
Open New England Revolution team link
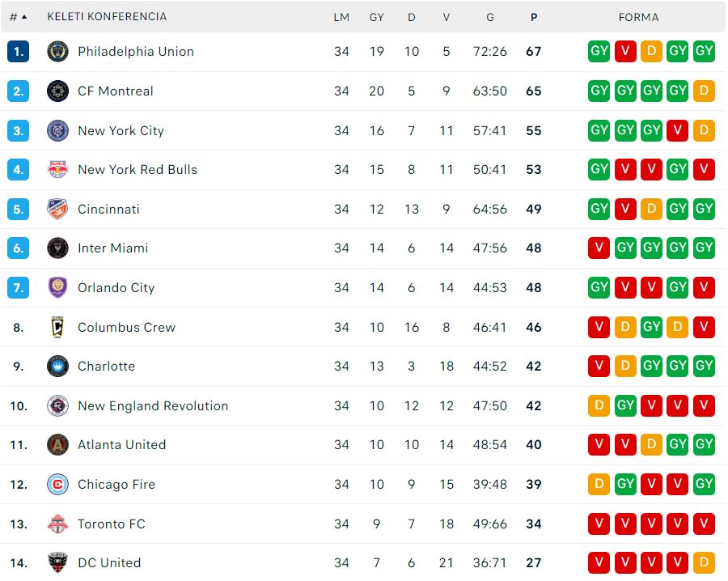pyautogui.click(x=153, y=406)
